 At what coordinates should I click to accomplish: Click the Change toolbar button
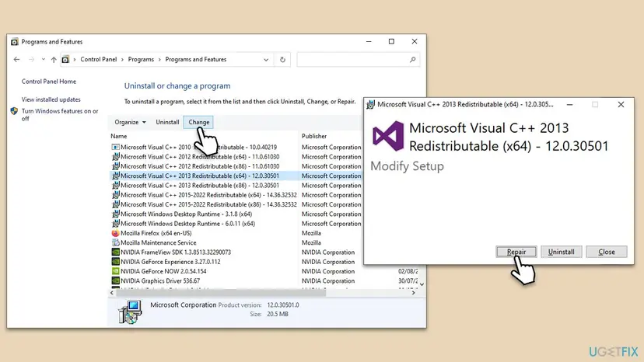pos(199,122)
